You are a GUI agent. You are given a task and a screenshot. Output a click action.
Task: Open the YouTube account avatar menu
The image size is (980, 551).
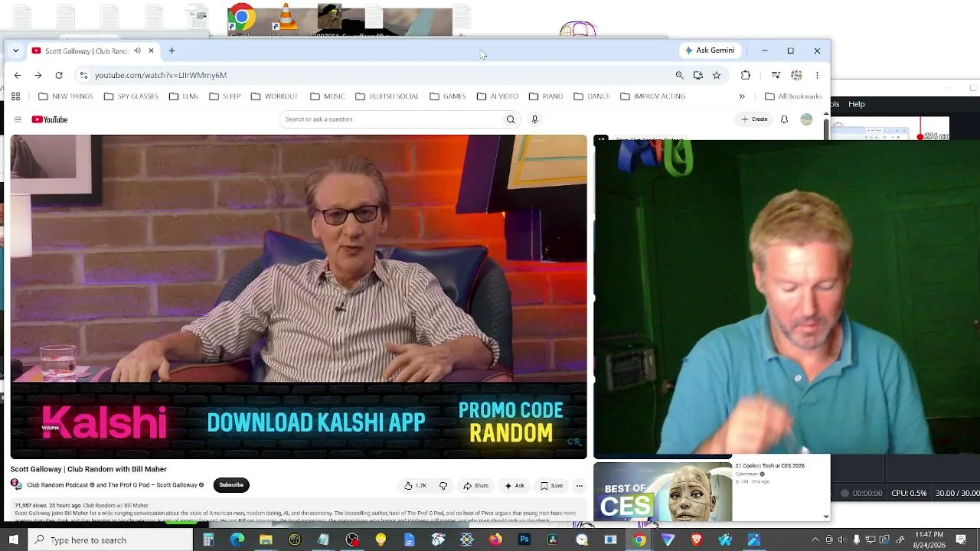(x=806, y=119)
